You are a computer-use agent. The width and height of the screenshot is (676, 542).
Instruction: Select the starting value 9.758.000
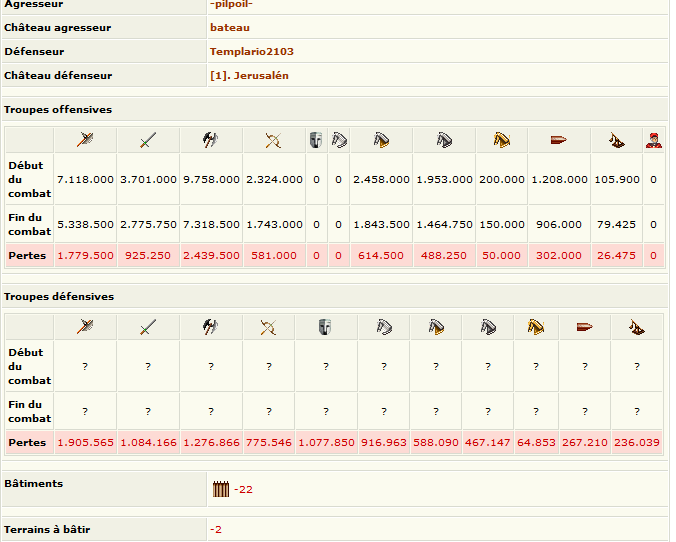pyautogui.click(x=211, y=179)
